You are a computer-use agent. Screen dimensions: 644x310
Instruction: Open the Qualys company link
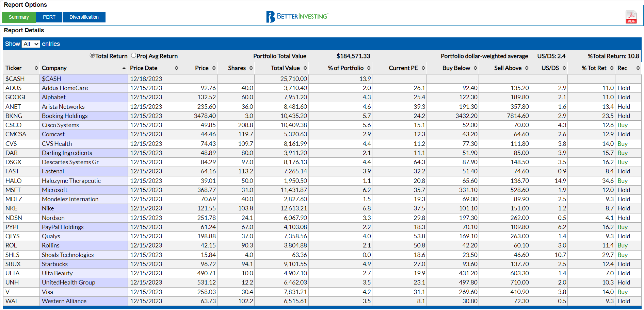pyautogui.click(x=51, y=236)
